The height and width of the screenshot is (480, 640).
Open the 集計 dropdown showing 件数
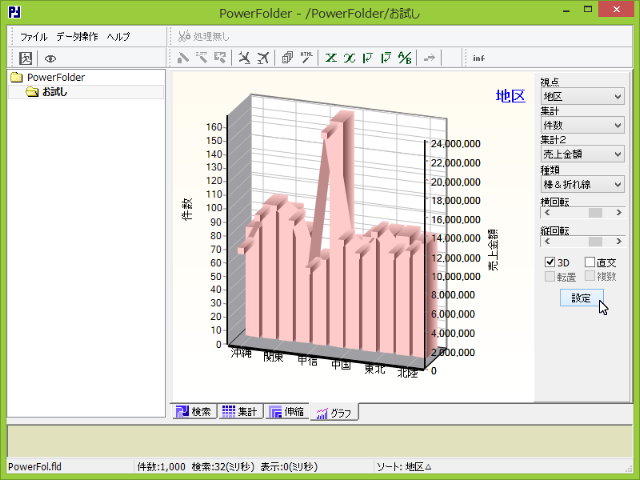(582, 125)
